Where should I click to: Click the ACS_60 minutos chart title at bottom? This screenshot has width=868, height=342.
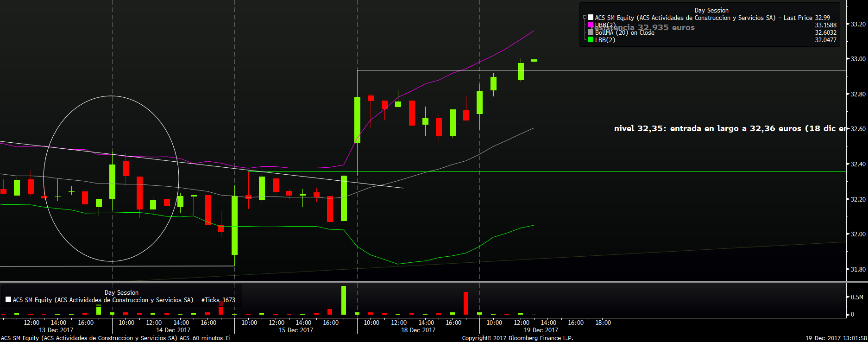[x=115, y=338]
